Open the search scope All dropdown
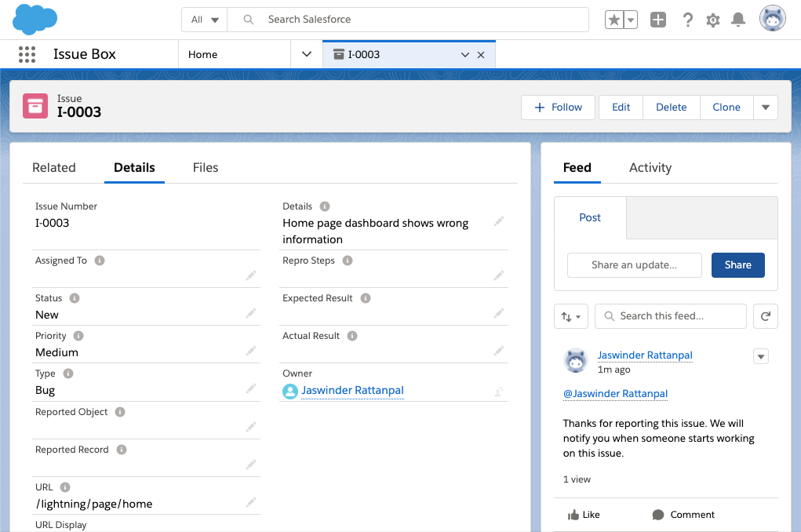 pos(205,20)
